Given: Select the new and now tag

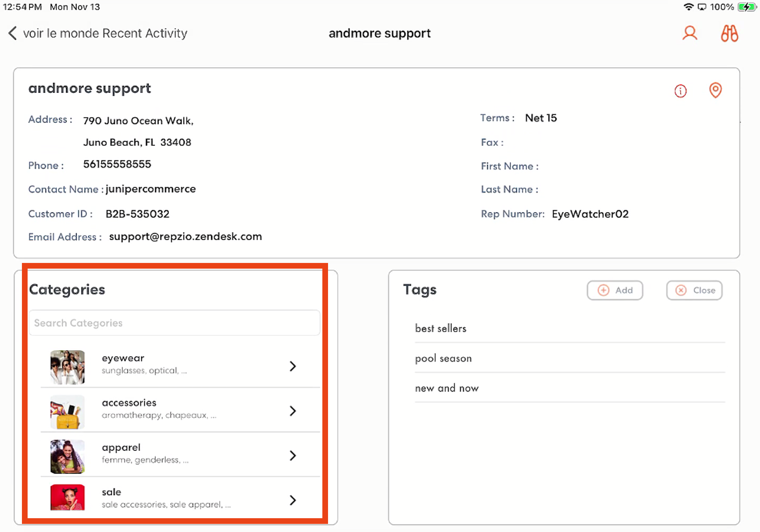Looking at the screenshot, I should point(447,388).
